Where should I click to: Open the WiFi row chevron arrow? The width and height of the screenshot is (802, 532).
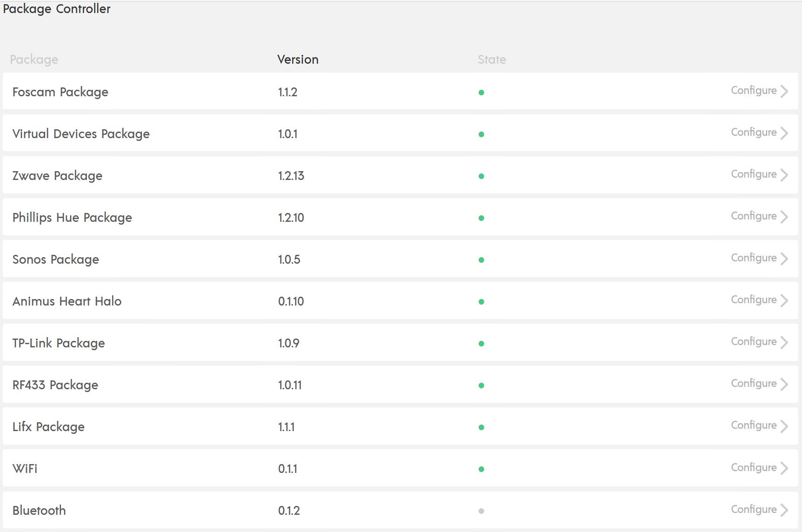784,468
